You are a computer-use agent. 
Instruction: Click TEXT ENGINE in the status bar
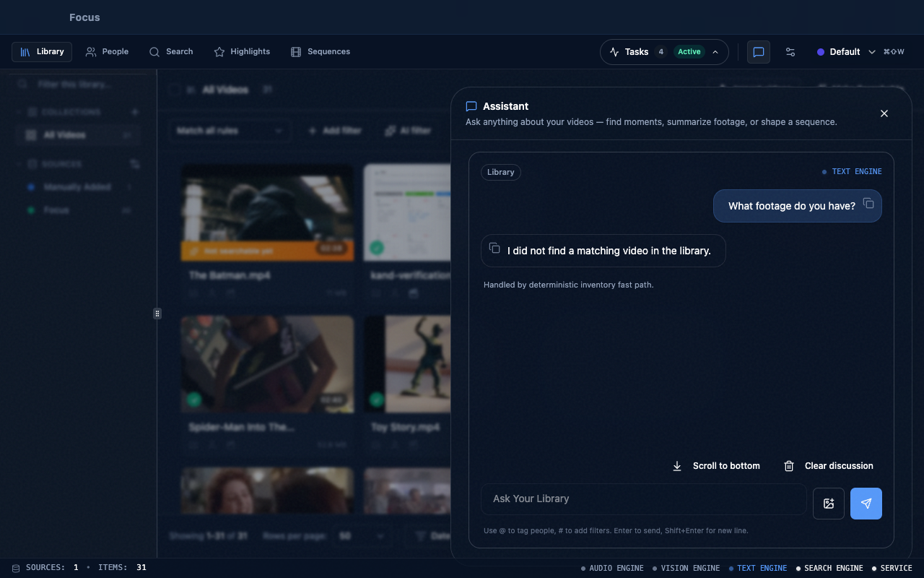(758, 569)
